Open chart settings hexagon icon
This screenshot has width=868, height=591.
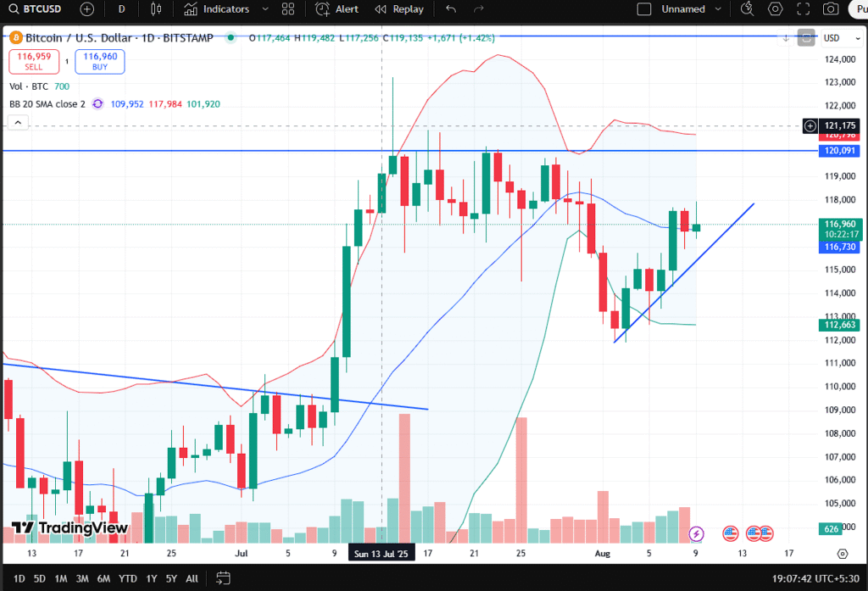point(776,8)
